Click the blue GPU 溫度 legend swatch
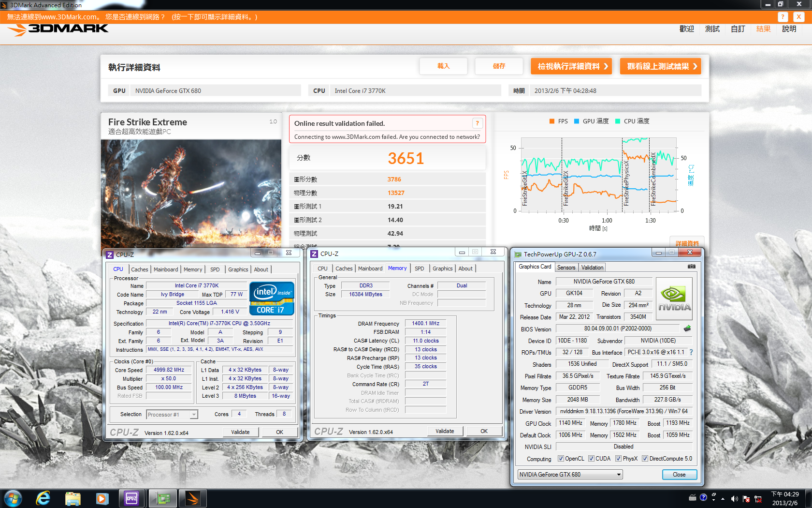The image size is (812, 508). pos(576,121)
